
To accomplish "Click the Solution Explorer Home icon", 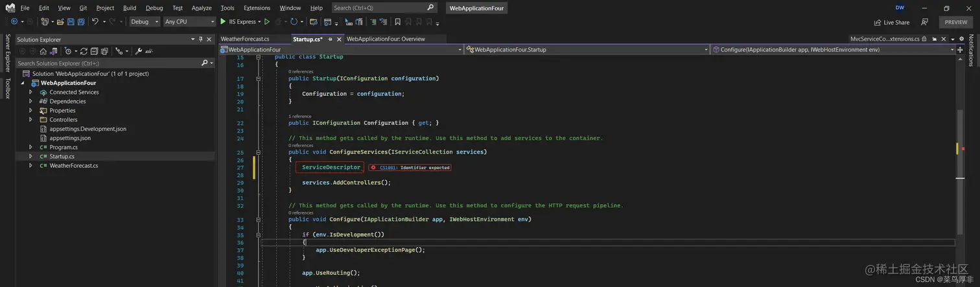I will point(43,51).
